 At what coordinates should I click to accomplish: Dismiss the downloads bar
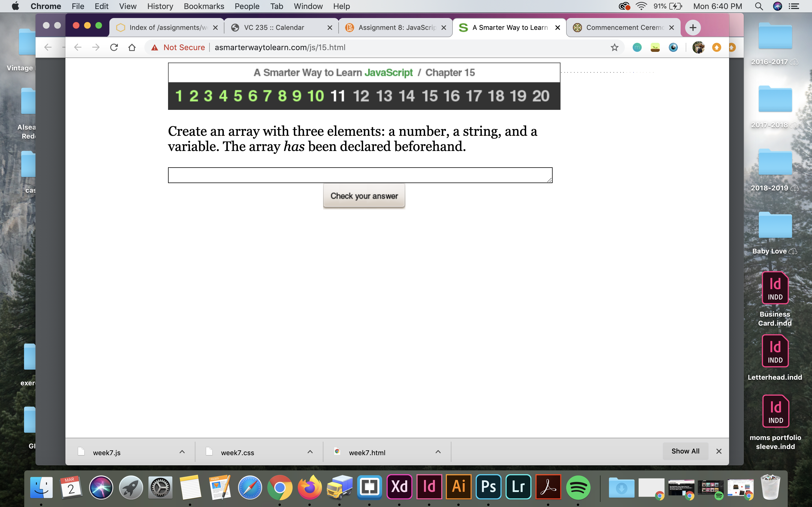(x=719, y=451)
